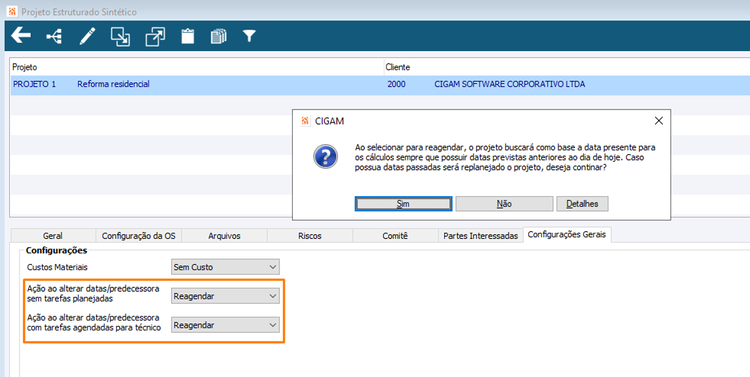The height and width of the screenshot is (377, 750).
Task: Close the CIGAM dialog with X
Action: [659, 121]
